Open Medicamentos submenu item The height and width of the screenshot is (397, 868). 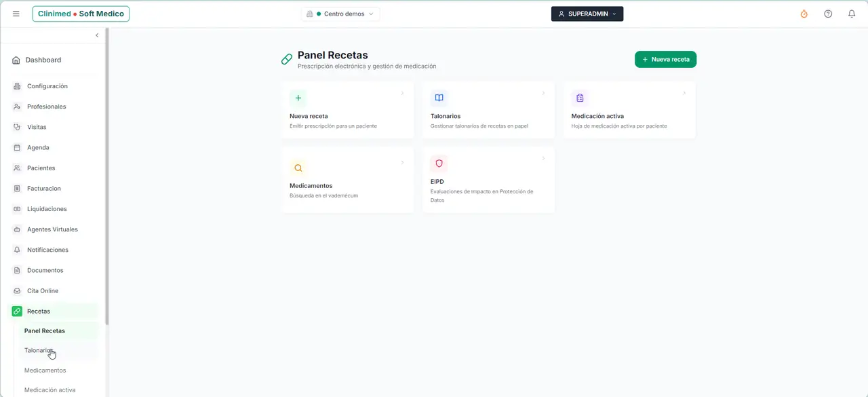pyautogui.click(x=45, y=370)
